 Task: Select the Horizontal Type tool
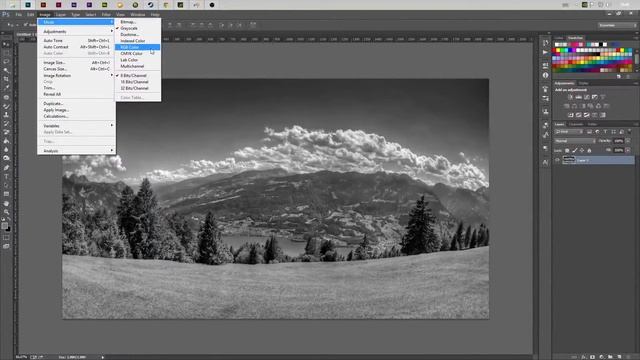pos(6,177)
